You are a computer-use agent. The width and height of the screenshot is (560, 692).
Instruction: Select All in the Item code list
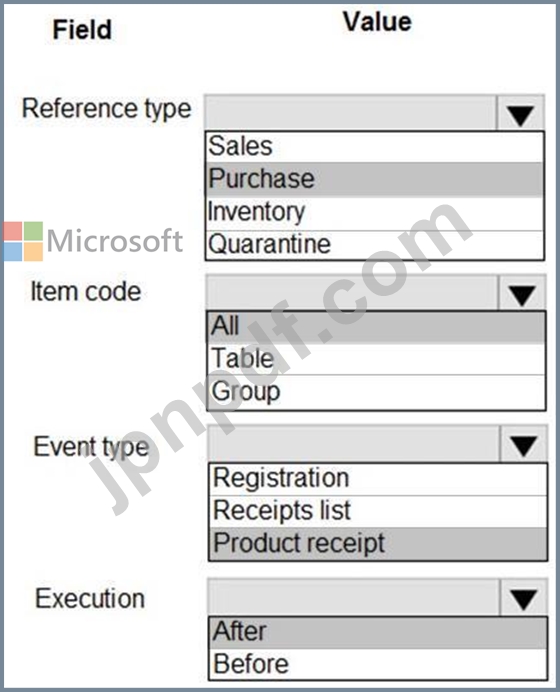click(x=376, y=327)
